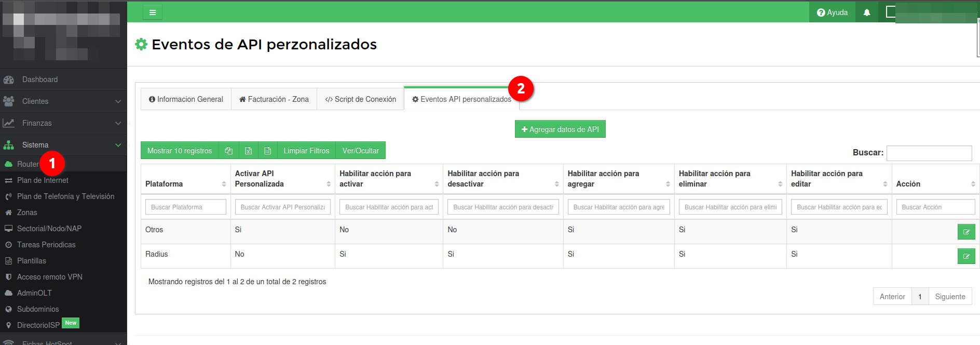Viewport: 980px width, 345px height.
Task: Edit the Otros row with pencil icon
Action: pos(966,232)
